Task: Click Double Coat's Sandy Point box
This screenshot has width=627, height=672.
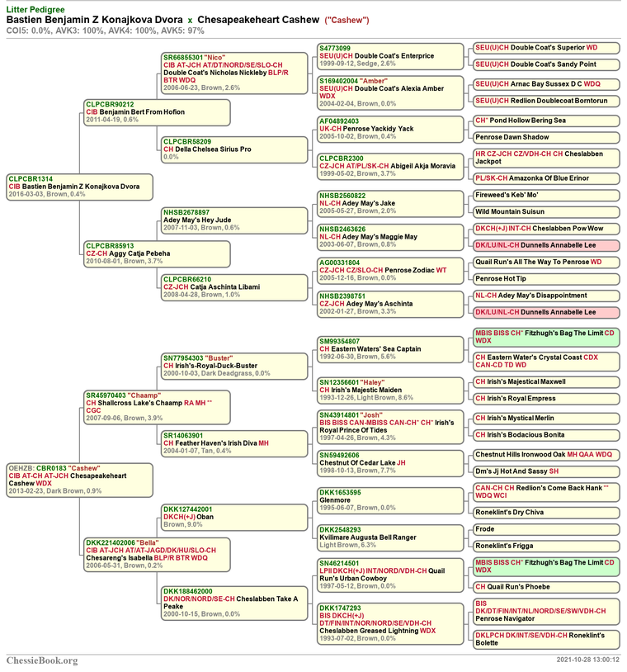Action: (546, 64)
